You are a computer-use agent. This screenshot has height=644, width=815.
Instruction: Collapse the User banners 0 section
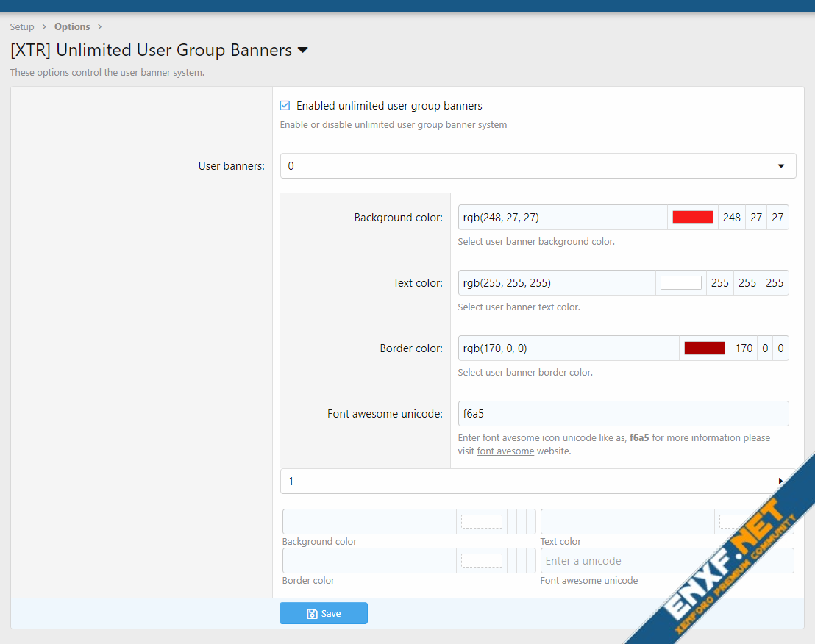pos(780,166)
